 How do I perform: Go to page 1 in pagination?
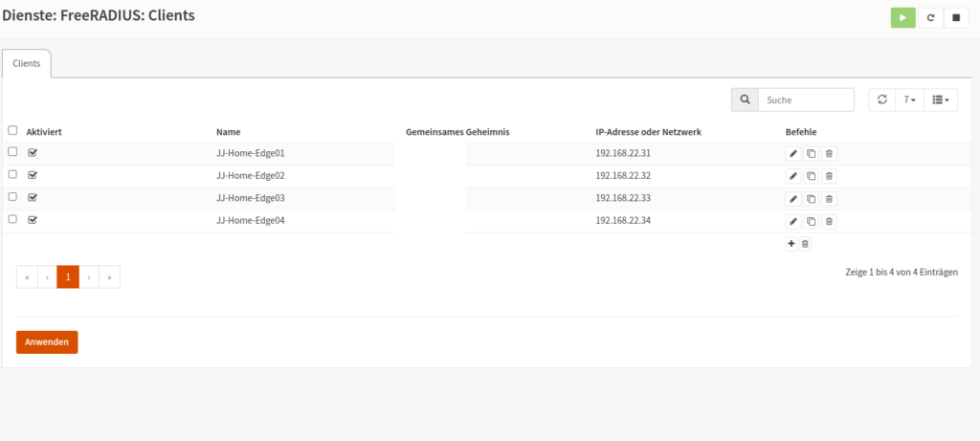(x=68, y=277)
